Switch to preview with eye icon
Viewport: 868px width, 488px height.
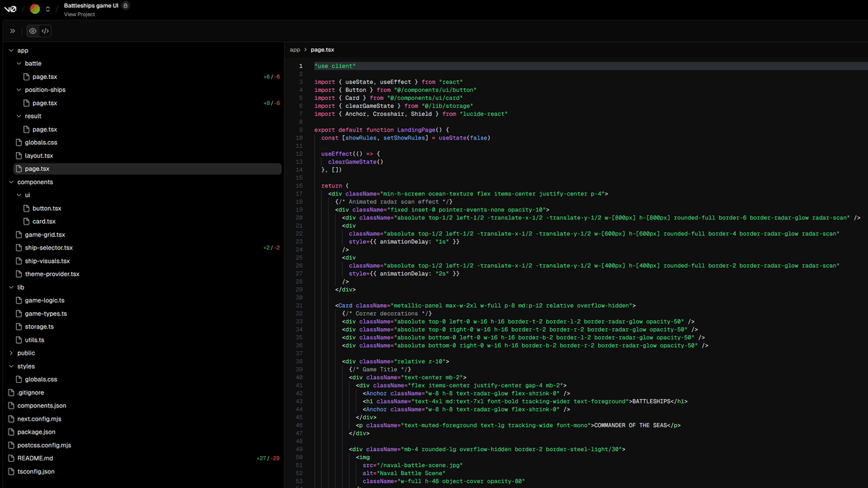(x=33, y=31)
